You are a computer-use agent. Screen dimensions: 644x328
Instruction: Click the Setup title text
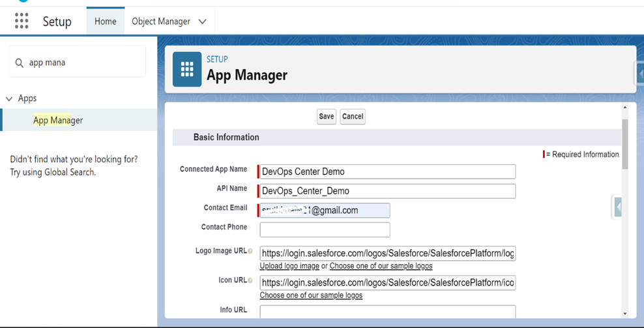[x=57, y=22]
